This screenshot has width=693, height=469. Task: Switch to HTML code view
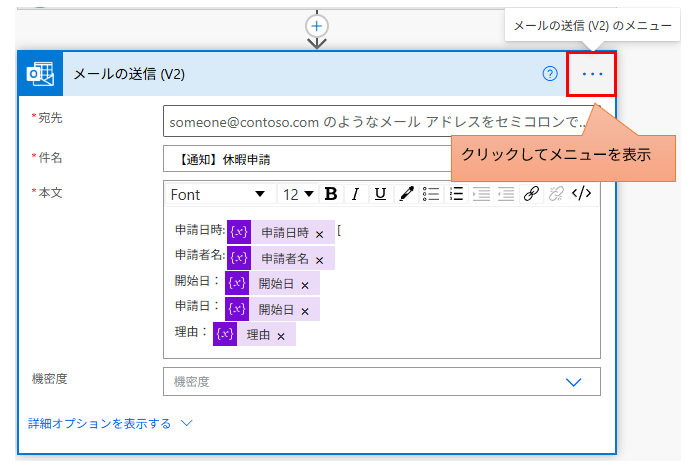(581, 193)
